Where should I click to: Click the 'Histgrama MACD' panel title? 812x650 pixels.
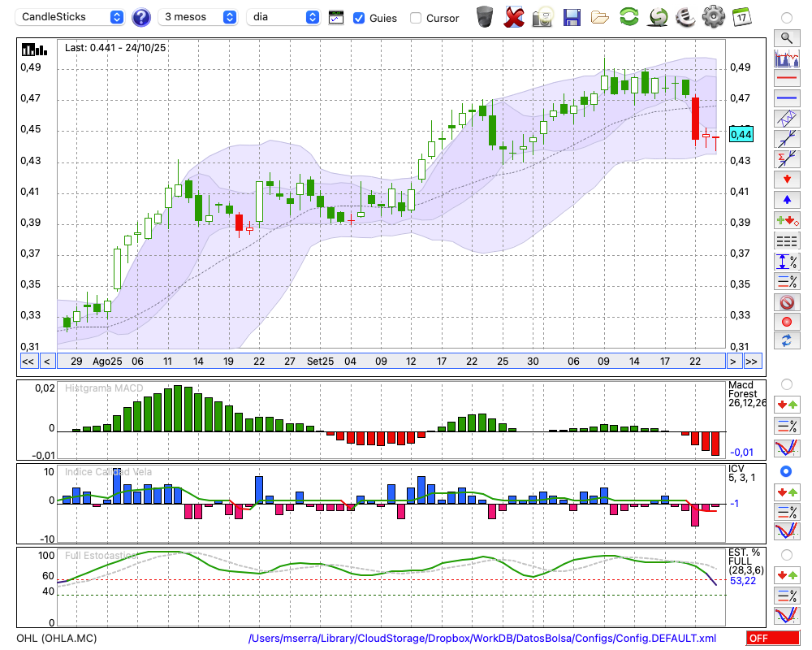(x=104, y=388)
